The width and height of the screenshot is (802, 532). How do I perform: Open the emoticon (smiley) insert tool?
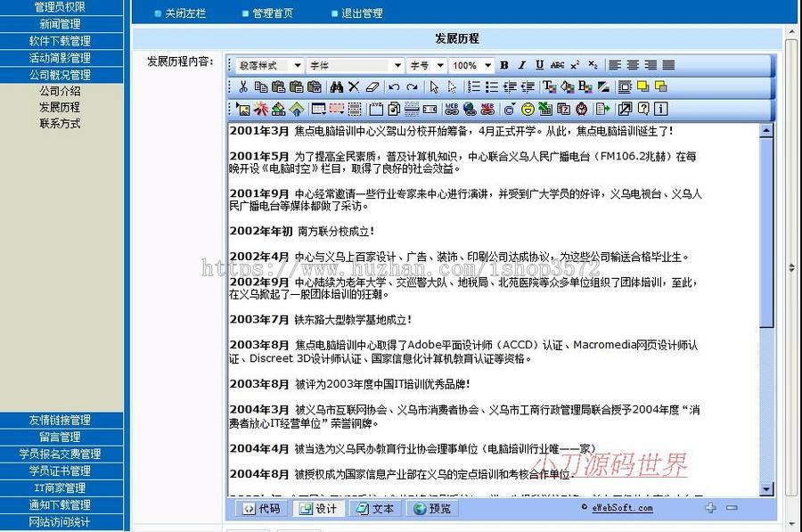point(527,109)
